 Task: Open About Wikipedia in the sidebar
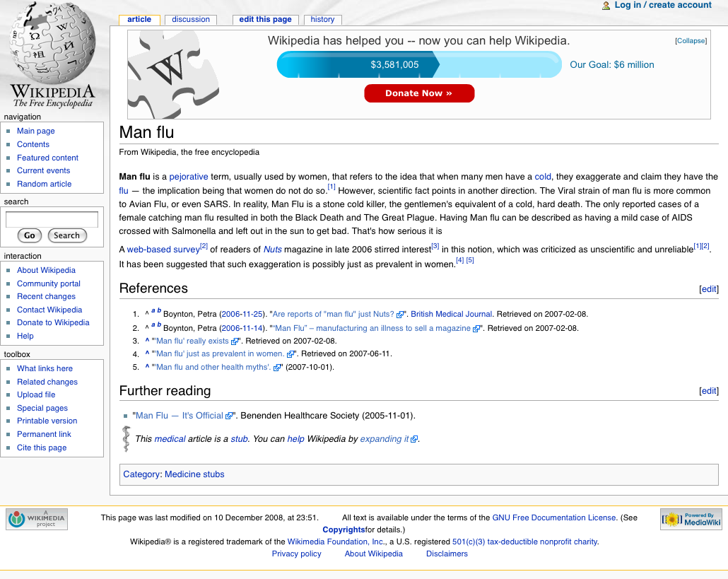(x=46, y=270)
